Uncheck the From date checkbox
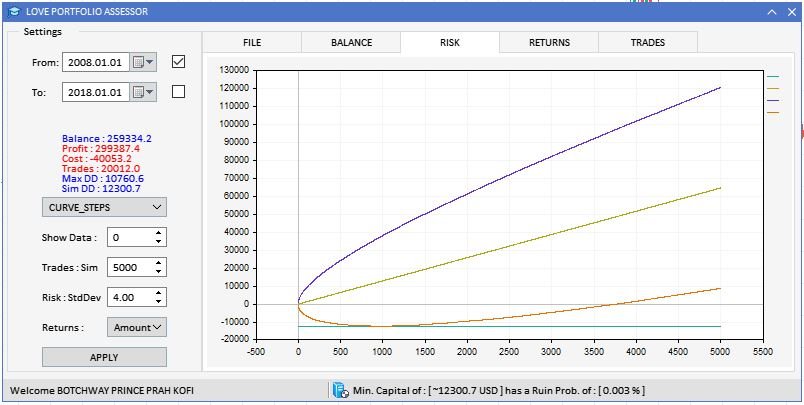 (179, 62)
